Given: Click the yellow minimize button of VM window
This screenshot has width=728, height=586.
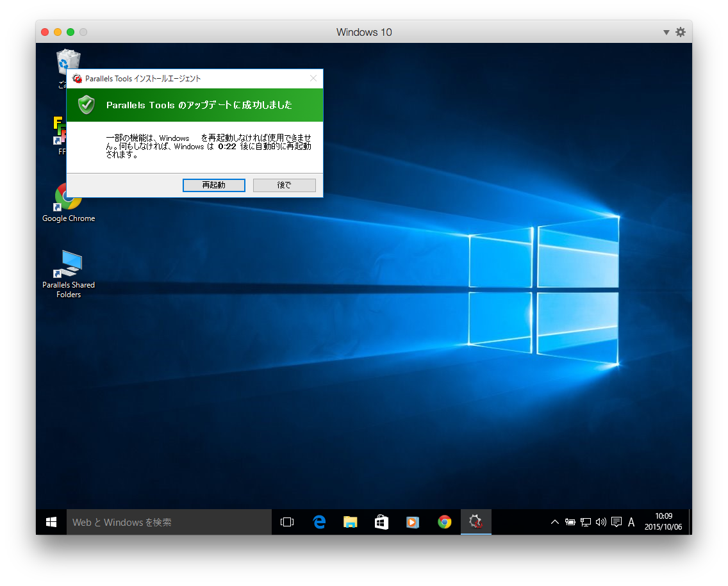Looking at the screenshot, I should point(58,32).
